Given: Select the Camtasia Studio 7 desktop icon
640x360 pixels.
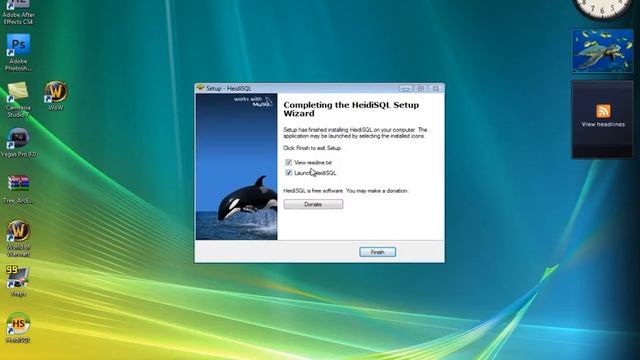Looking at the screenshot, I should click(18, 99).
